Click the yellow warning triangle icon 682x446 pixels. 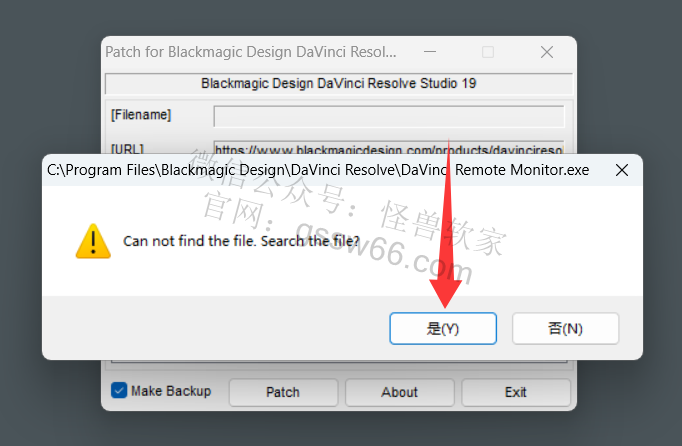pos(93,241)
